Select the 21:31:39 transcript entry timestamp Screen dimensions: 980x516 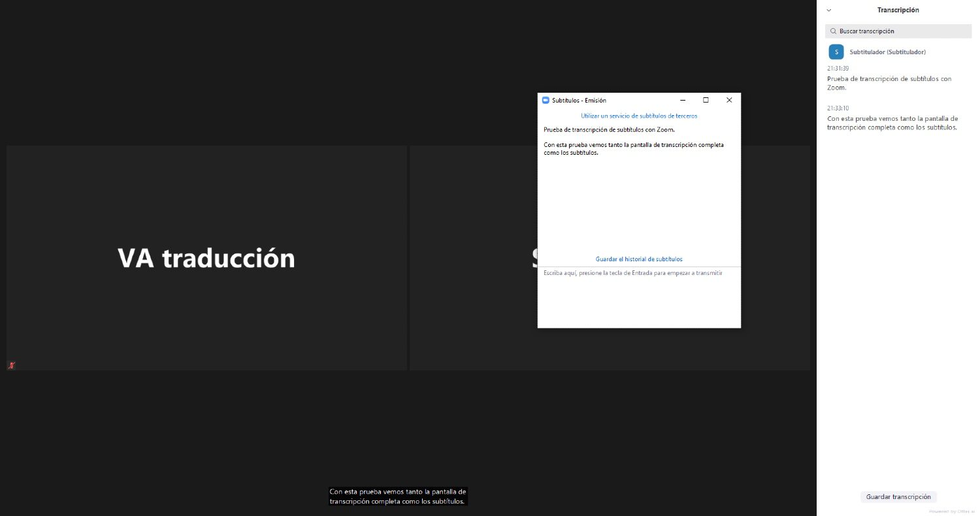pyautogui.click(x=838, y=69)
